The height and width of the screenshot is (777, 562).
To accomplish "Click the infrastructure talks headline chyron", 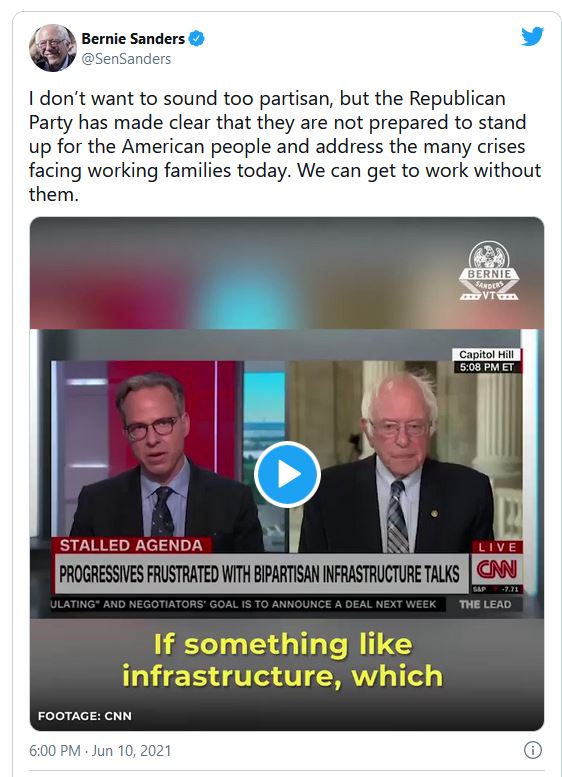I will pyautogui.click(x=261, y=574).
